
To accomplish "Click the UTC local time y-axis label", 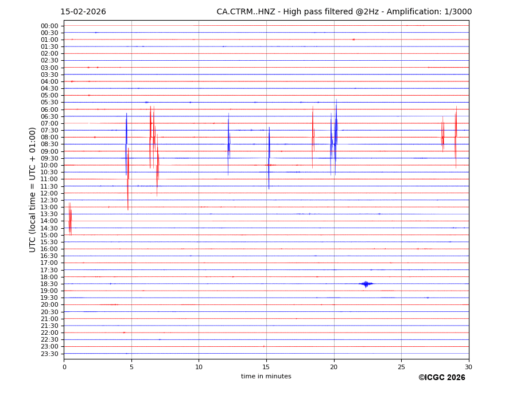I will click(33, 189).
